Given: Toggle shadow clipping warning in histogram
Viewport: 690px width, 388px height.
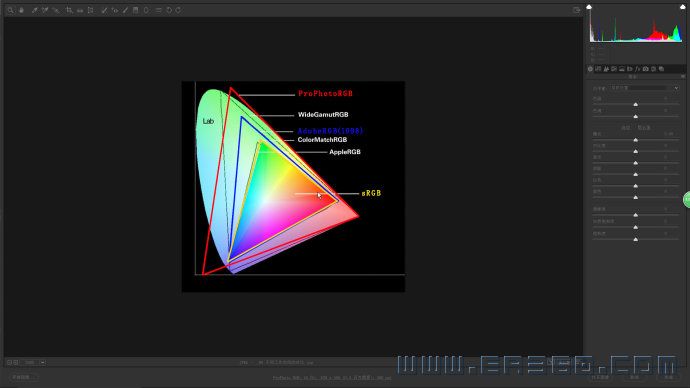Looking at the screenshot, I should pos(589,7).
